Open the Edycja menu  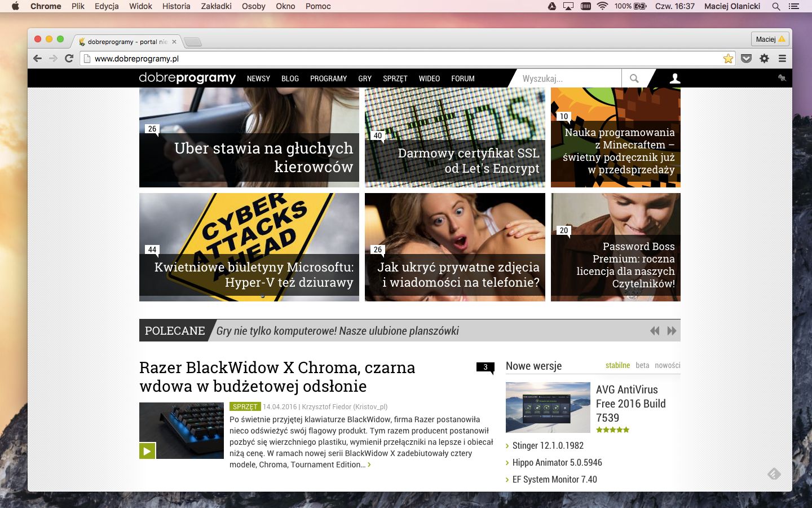point(107,6)
